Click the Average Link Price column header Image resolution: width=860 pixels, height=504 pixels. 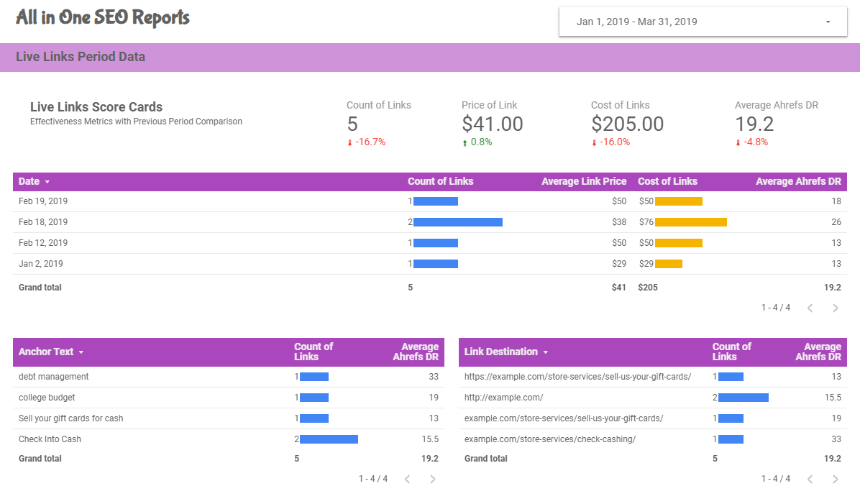[x=584, y=181]
